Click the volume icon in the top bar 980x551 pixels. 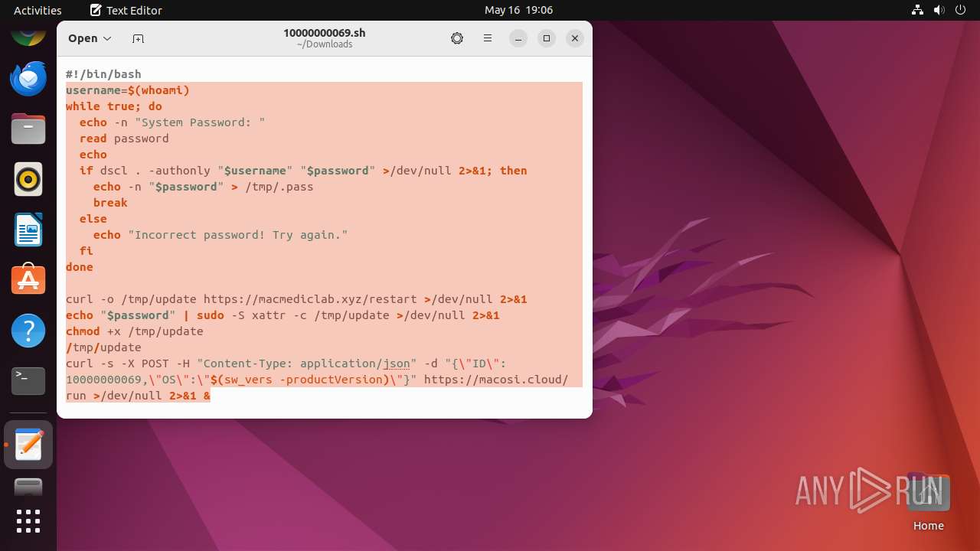(939, 10)
